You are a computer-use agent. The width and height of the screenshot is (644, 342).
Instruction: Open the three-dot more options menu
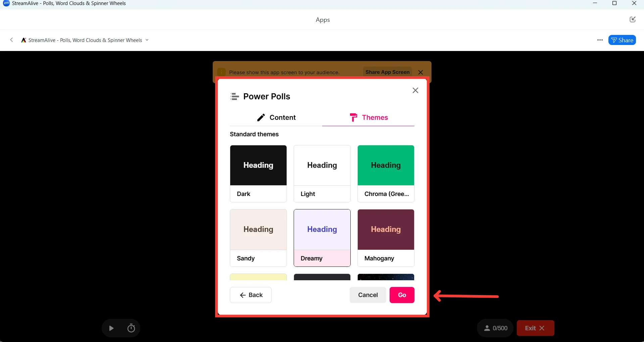(x=600, y=40)
